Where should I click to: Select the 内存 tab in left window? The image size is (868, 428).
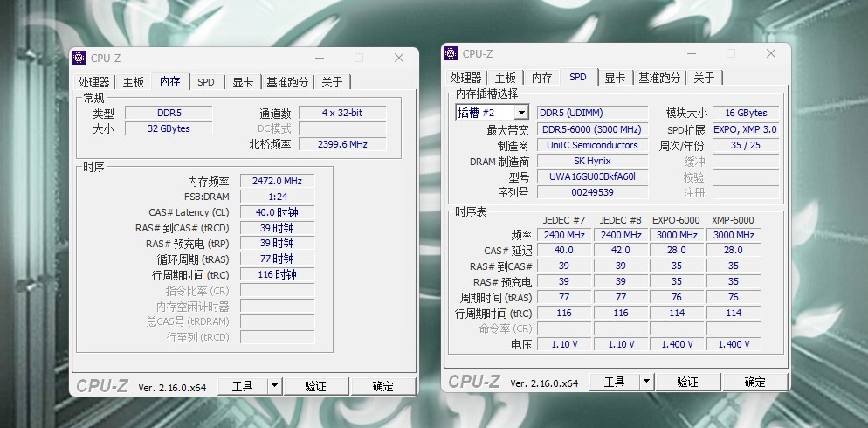point(170,81)
